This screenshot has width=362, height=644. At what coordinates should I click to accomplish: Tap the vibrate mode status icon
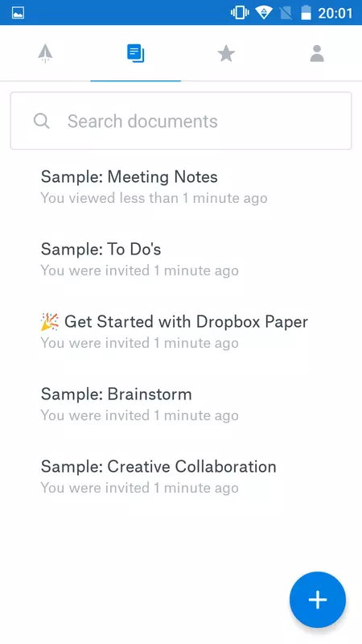click(x=240, y=13)
